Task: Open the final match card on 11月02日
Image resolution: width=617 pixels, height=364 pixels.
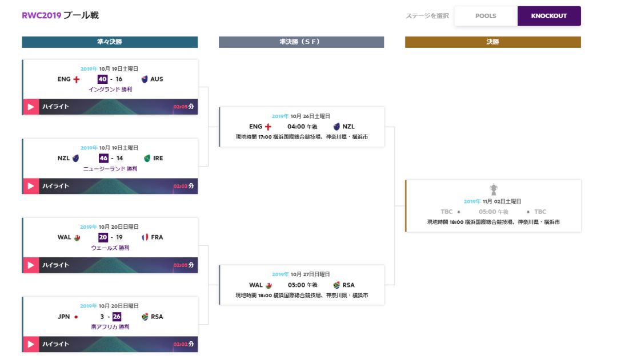Action: pos(493,206)
